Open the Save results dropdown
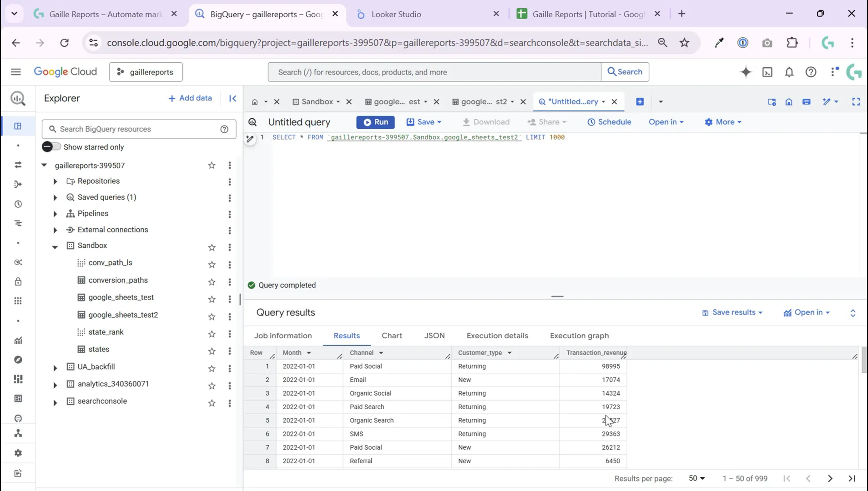 click(x=732, y=312)
